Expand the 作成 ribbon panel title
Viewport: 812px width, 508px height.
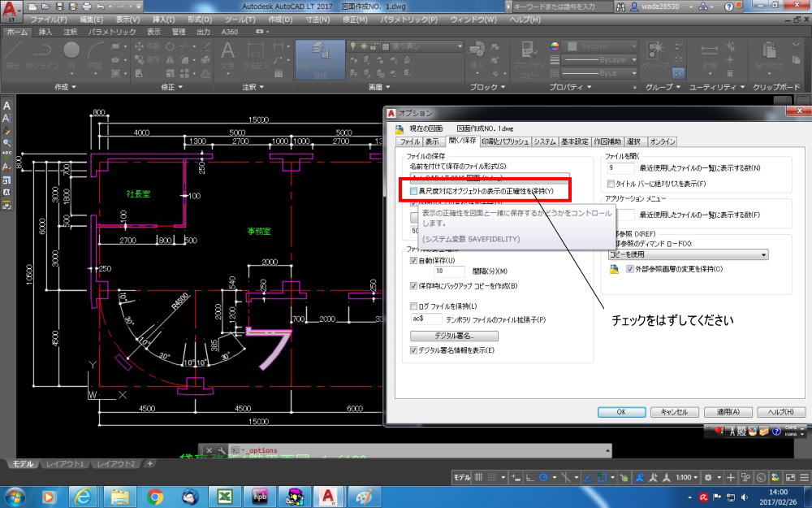click(x=65, y=87)
